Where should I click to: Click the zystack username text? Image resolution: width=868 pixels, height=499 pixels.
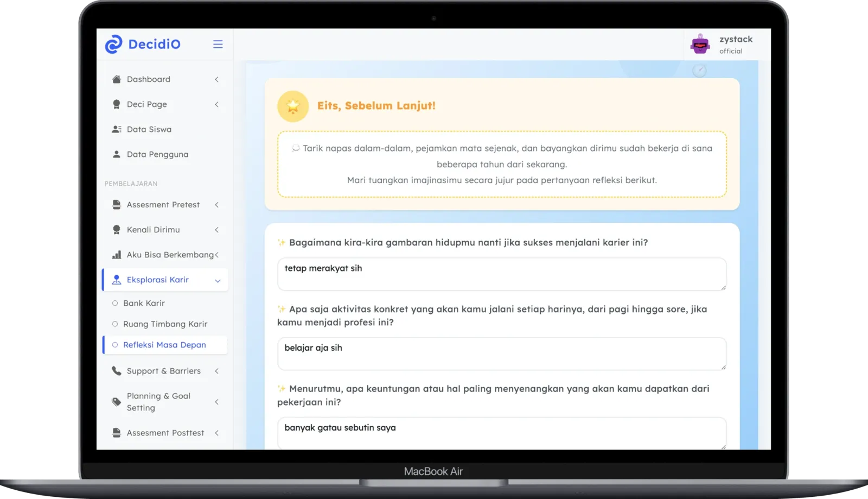pos(736,39)
